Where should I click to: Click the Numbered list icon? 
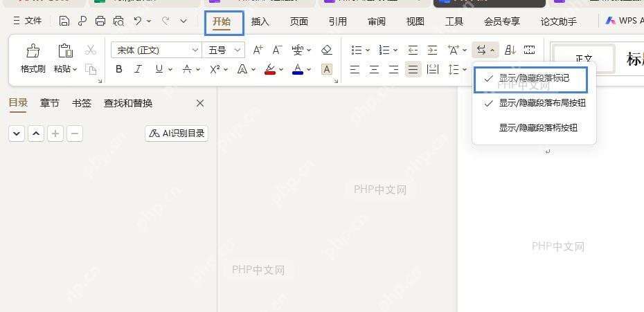click(384, 50)
